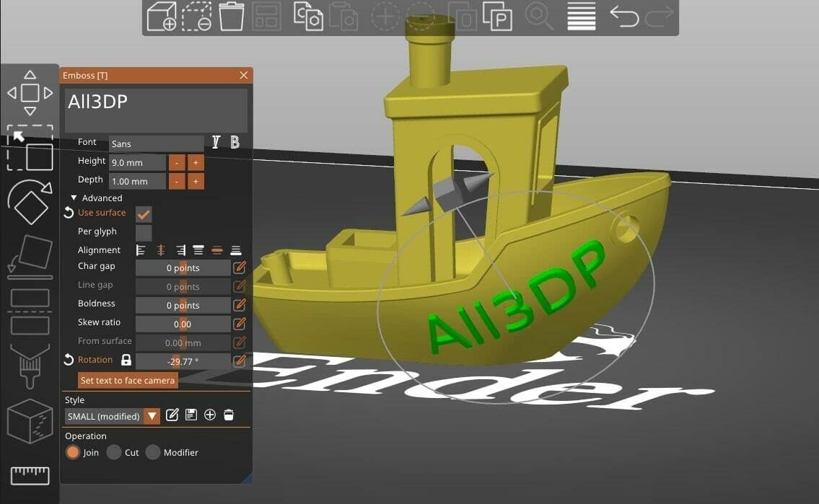Viewport: 819px width, 504px height.
Task: Align text to bottom vertically
Action: tap(235, 250)
